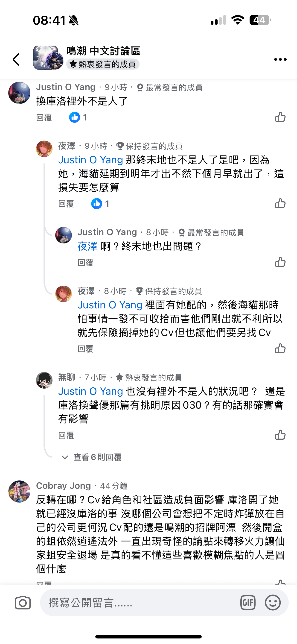Open the GIF picker

248,603
